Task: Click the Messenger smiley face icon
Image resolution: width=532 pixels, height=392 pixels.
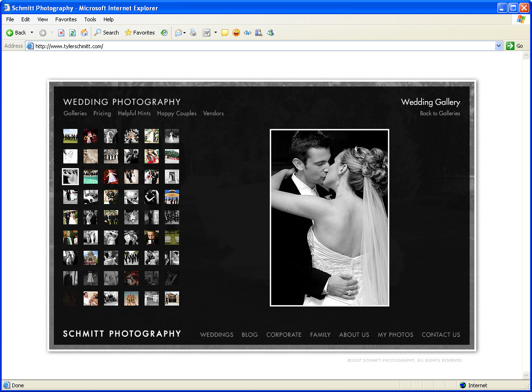Action: pyautogui.click(x=236, y=33)
